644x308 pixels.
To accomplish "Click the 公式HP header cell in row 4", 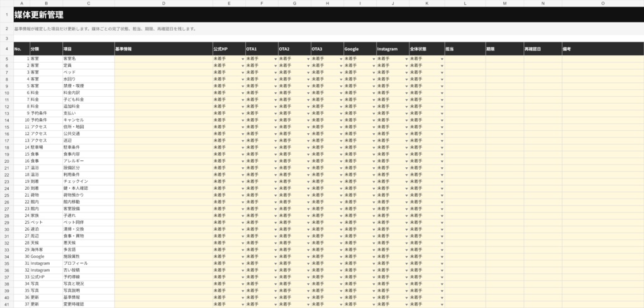I will pos(229,49).
